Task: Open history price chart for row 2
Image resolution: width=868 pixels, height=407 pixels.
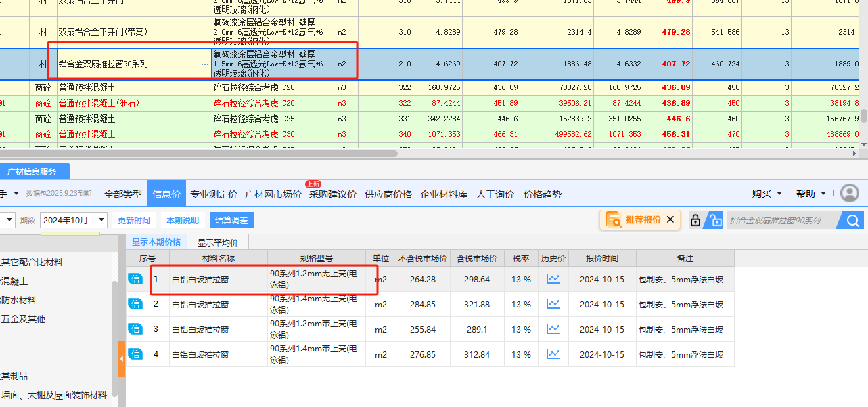Action: (553, 304)
